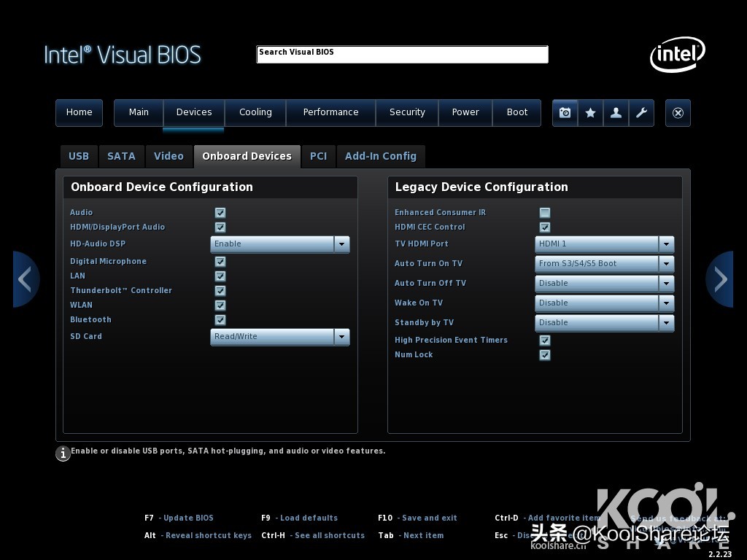
Task: Click F7 Update BIOS shortcut
Action: point(179,518)
